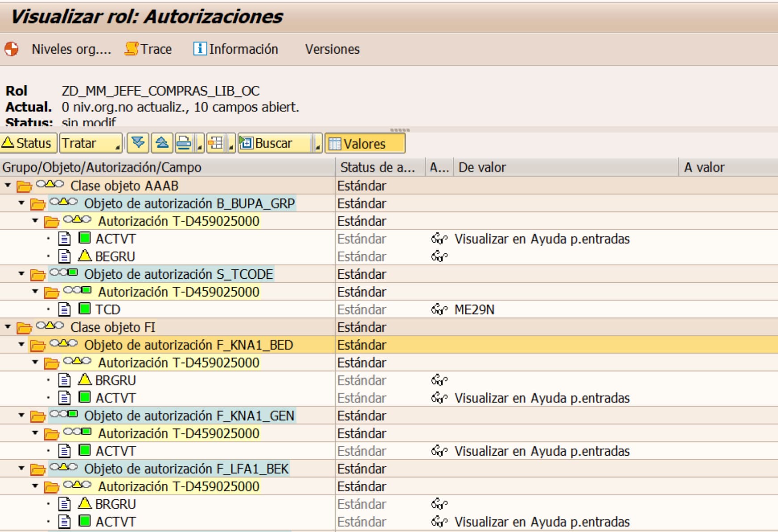Toggle the Valores display button

(x=364, y=143)
